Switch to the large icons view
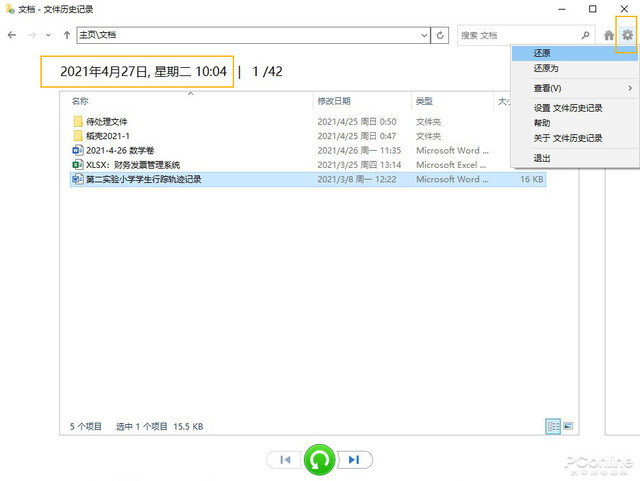 tap(568, 426)
